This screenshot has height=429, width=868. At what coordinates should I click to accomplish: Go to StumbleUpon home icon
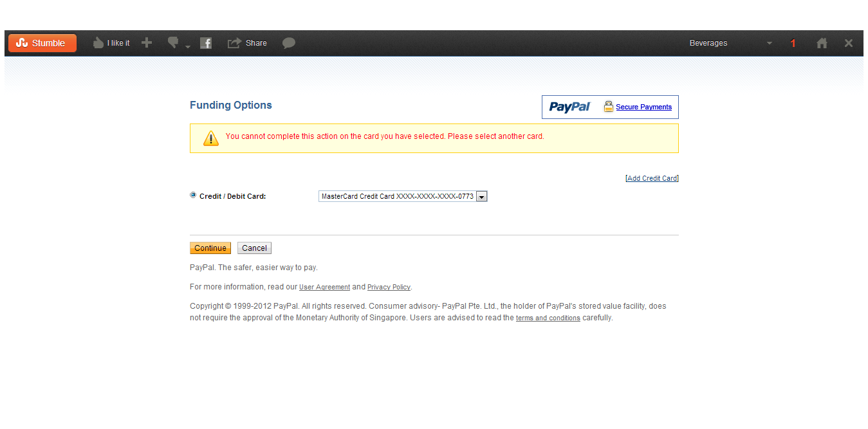[822, 43]
